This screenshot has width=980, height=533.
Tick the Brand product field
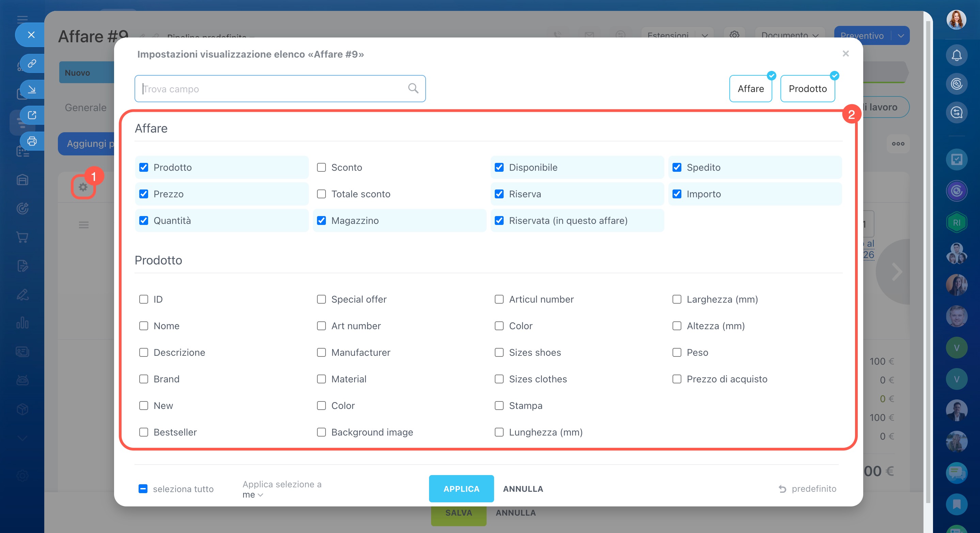(143, 379)
